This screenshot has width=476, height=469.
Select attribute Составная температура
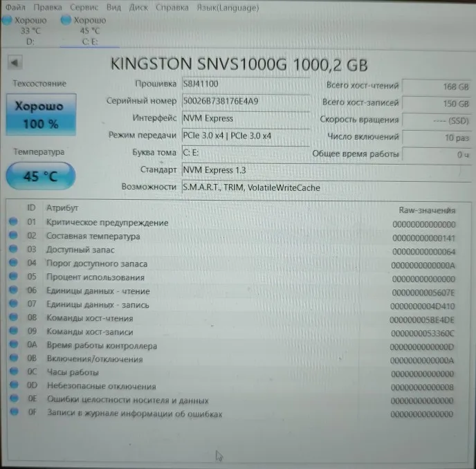pyautogui.click(x=93, y=236)
